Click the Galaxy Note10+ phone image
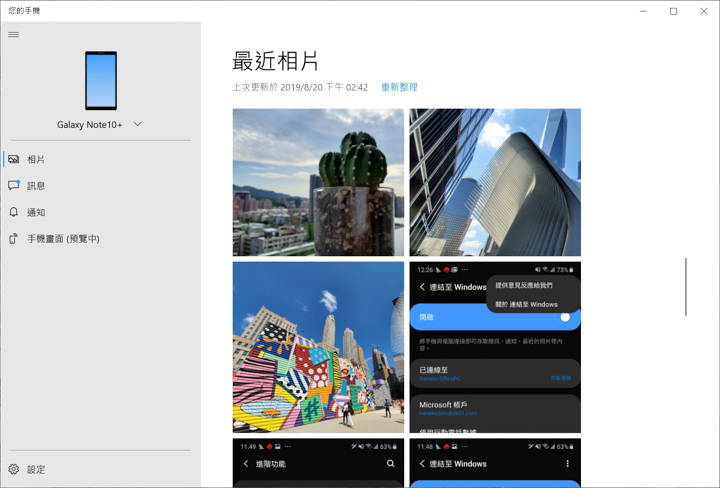This screenshot has height=488, width=720. tap(101, 80)
